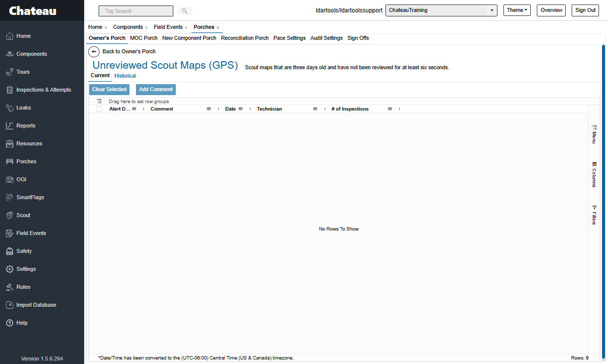Select the Reconciliation Porch tab

tap(245, 38)
